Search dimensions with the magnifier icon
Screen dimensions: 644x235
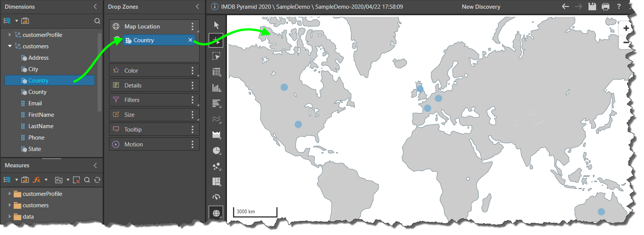[97, 21]
